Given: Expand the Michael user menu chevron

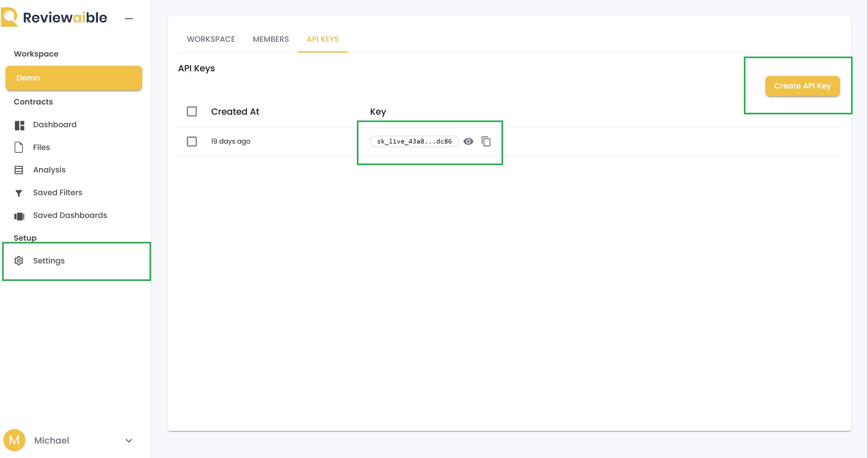Looking at the screenshot, I should coord(129,440).
